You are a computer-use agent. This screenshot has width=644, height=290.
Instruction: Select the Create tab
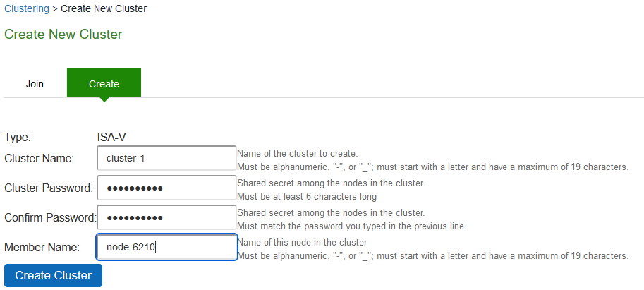[104, 84]
